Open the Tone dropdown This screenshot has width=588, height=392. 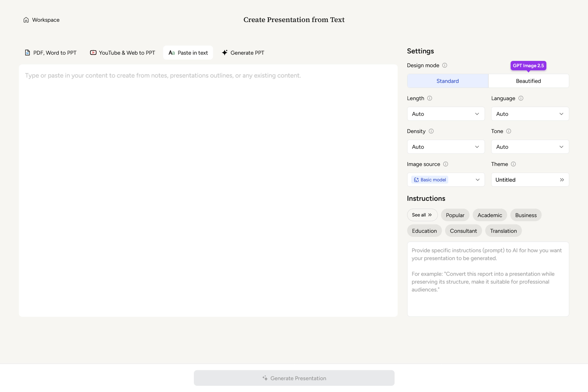530,147
